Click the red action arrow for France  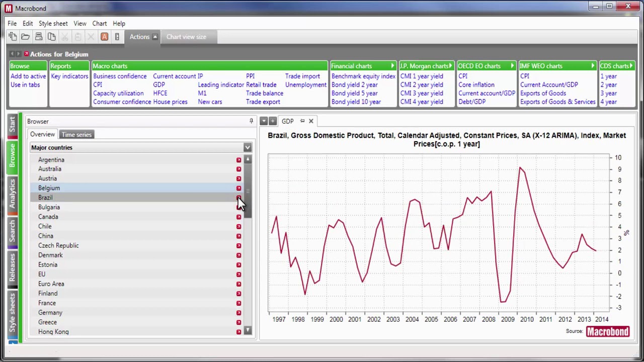[238, 303]
